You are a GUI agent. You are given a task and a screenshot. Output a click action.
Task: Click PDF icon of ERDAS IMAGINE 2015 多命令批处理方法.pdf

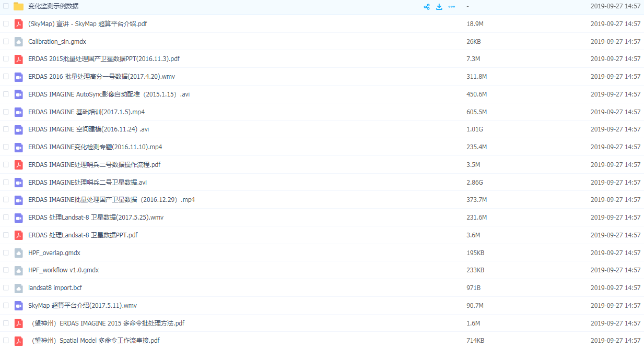[x=19, y=323]
